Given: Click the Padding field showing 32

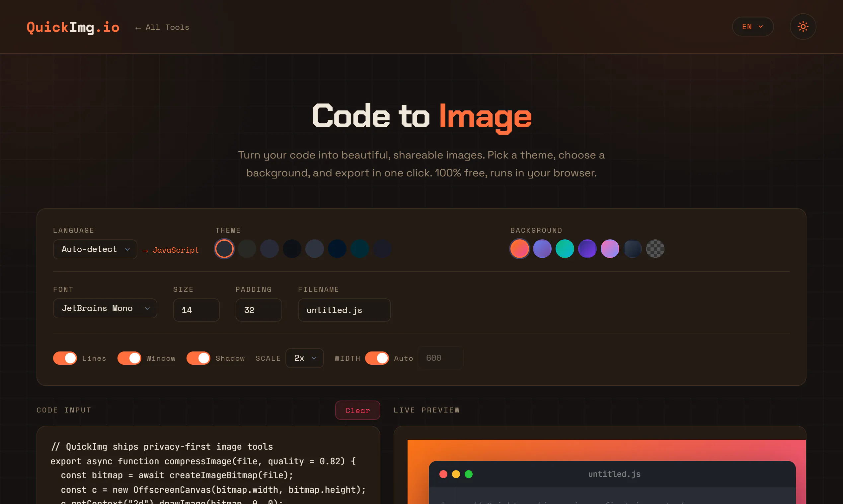Looking at the screenshot, I should click(x=259, y=310).
